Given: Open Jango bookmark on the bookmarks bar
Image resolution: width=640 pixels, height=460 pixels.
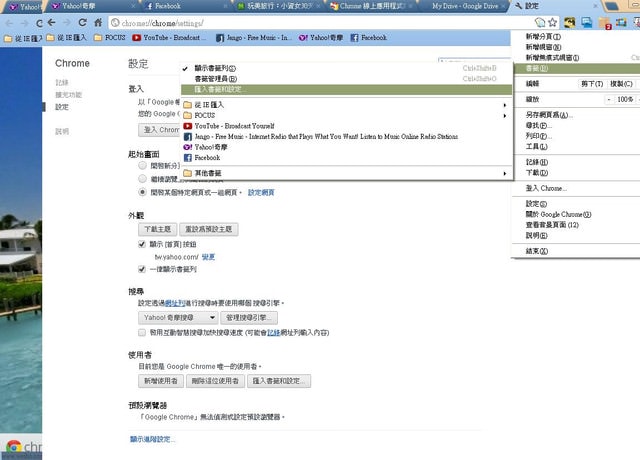Looking at the screenshot, I should point(253,38).
